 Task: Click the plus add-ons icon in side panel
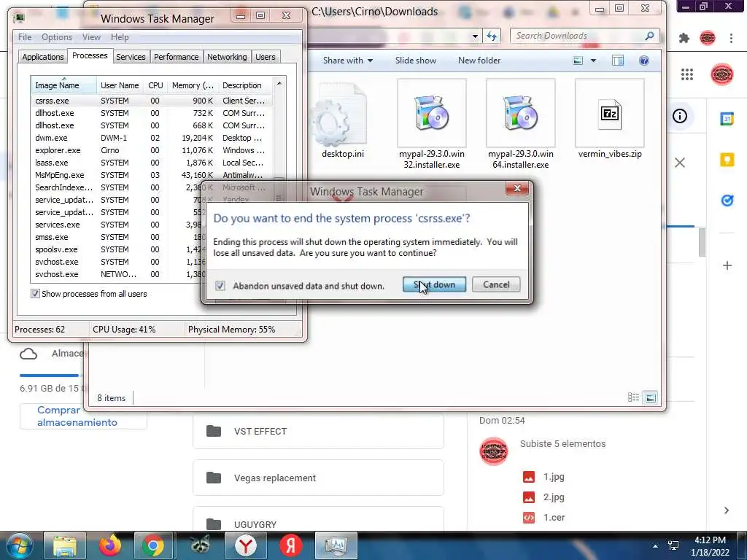point(727,265)
